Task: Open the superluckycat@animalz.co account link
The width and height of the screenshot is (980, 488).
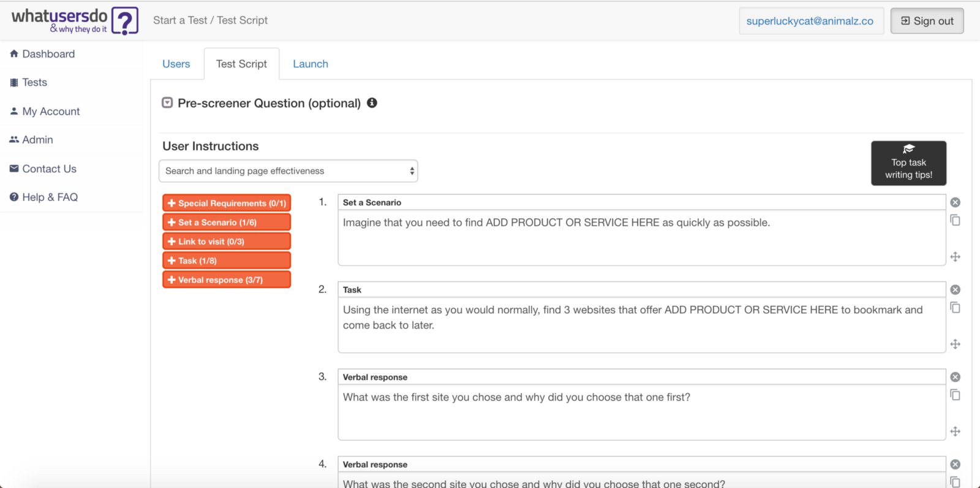Action: (x=810, y=21)
